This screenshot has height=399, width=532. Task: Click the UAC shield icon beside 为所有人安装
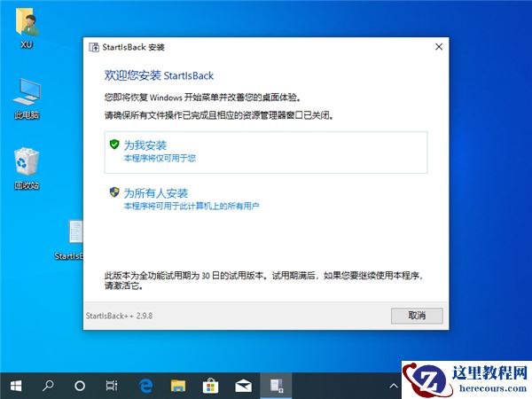click(114, 192)
